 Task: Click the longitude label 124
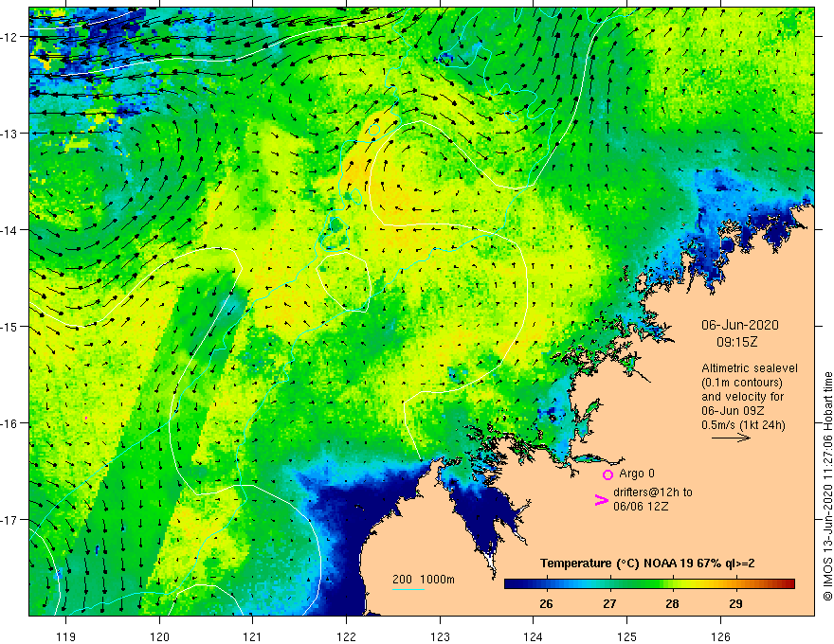(x=534, y=636)
